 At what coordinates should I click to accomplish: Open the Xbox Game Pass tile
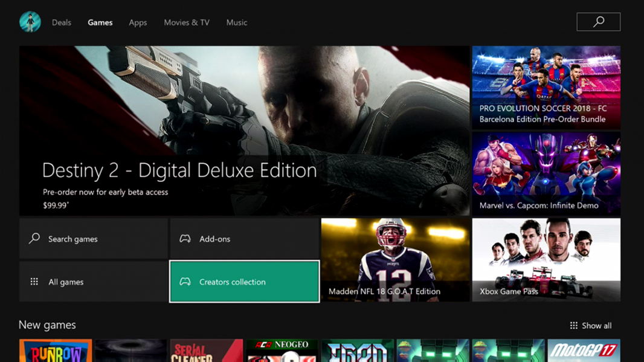(546, 260)
